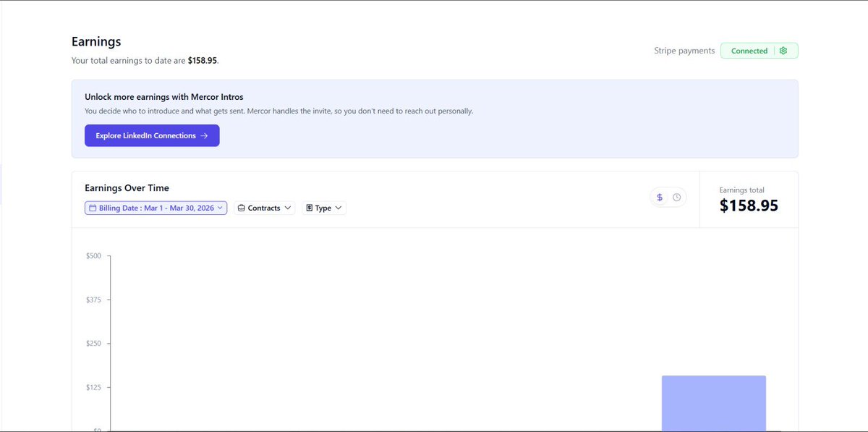Click the $125 axis label
This screenshot has width=868, height=432.
tap(94, 387)
